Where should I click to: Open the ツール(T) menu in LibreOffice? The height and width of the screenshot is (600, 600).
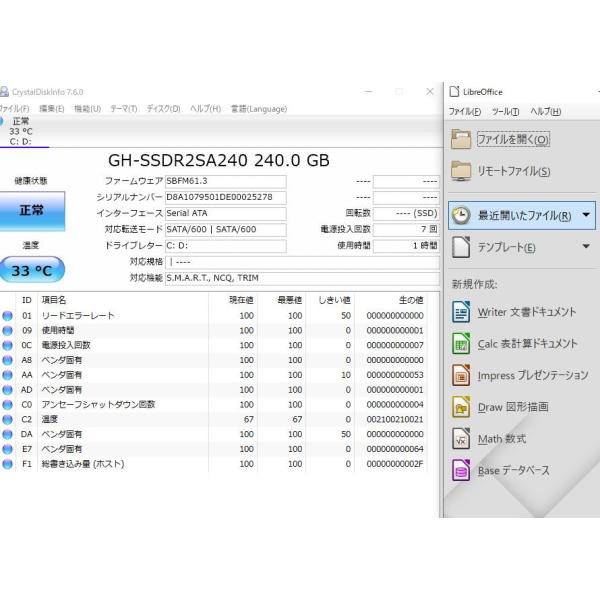(505, 112)
